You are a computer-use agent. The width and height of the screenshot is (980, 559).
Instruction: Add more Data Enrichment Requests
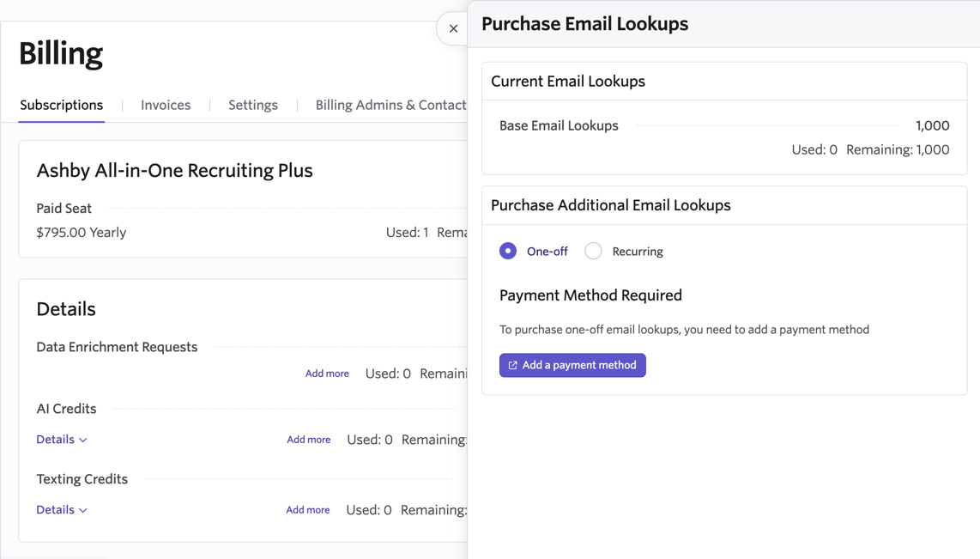327,374
